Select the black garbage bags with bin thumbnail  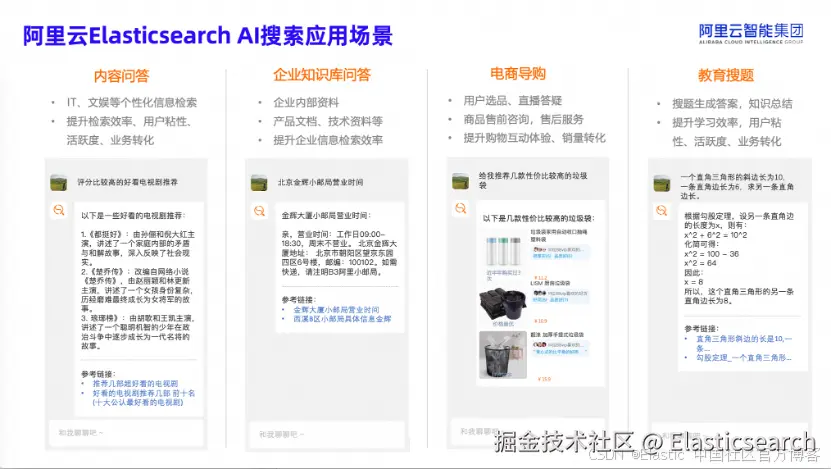pyautogui.click(x=503, y=304)
